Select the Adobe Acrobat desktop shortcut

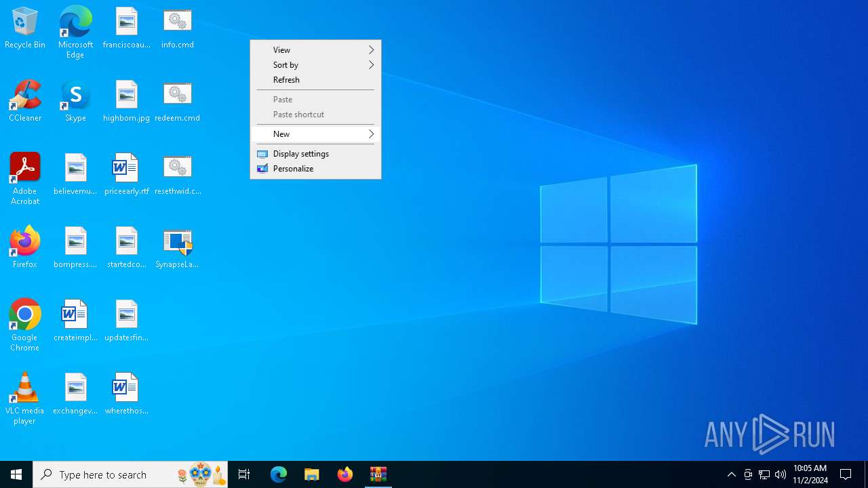click(x=25, y=179)
